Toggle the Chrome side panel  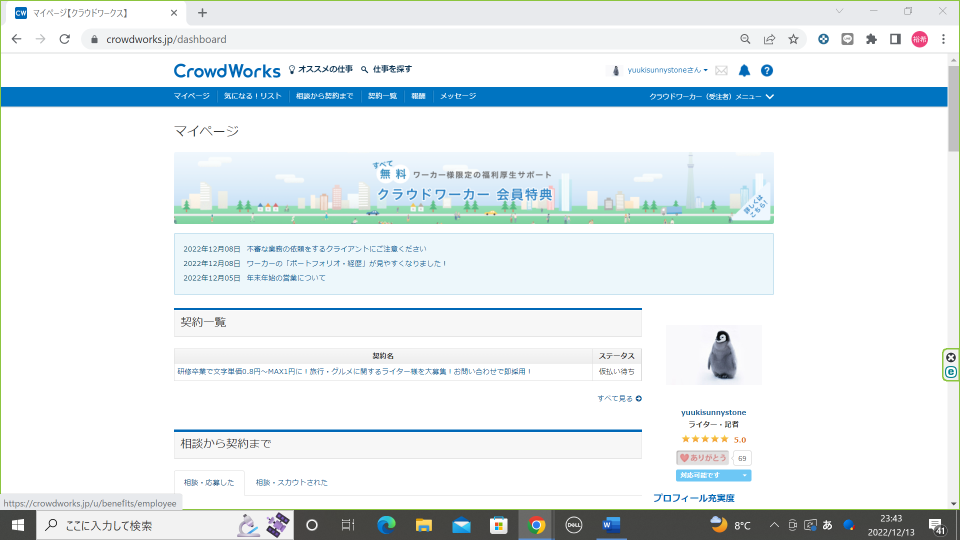coord(895,39)
